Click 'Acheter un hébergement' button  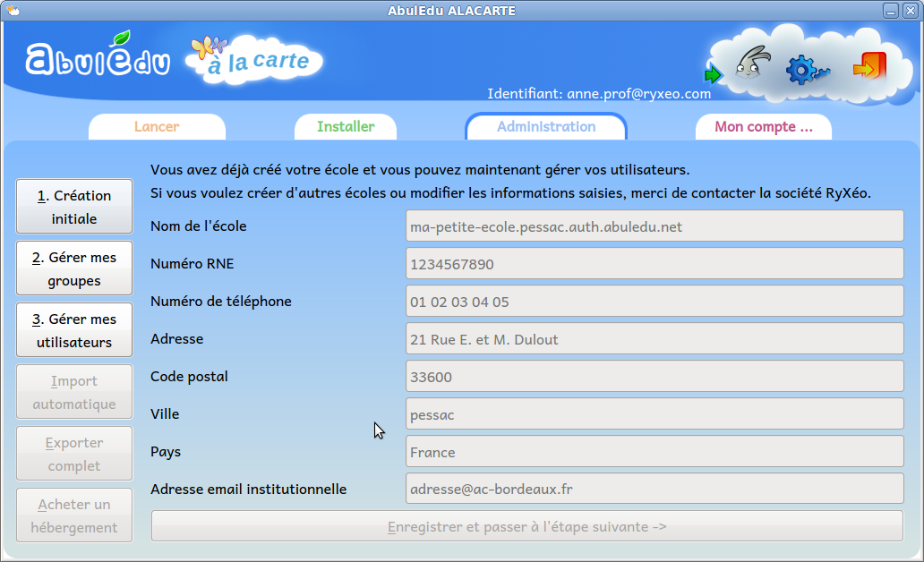pyautogui.click(x=74, y=515)
